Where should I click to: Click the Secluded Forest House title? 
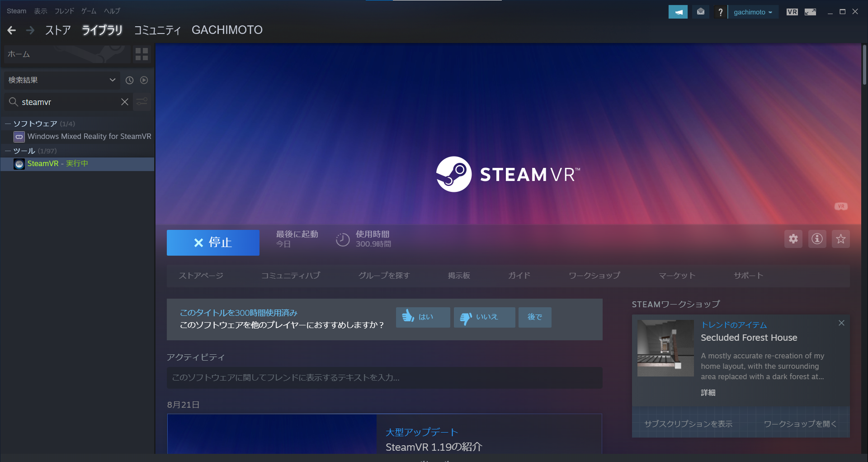(749, 338)
